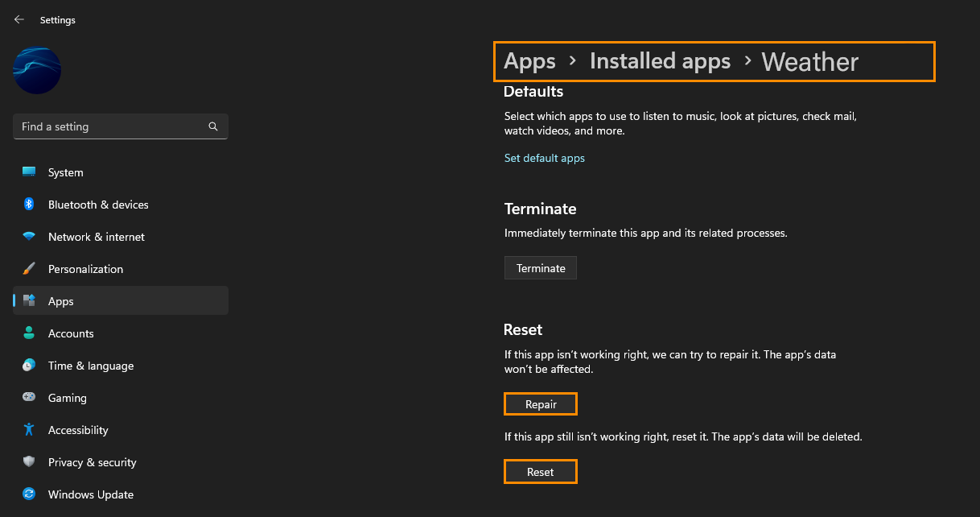Click the Terminate button
Screen dimensions: 980x517
click(541, 268)
